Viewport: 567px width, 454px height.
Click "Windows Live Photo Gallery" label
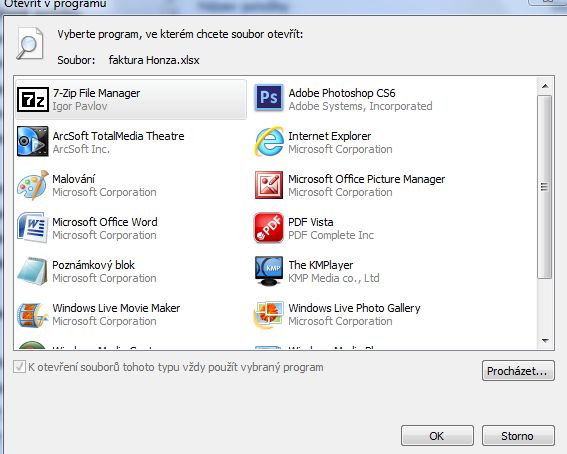click(x=354, y=308)
